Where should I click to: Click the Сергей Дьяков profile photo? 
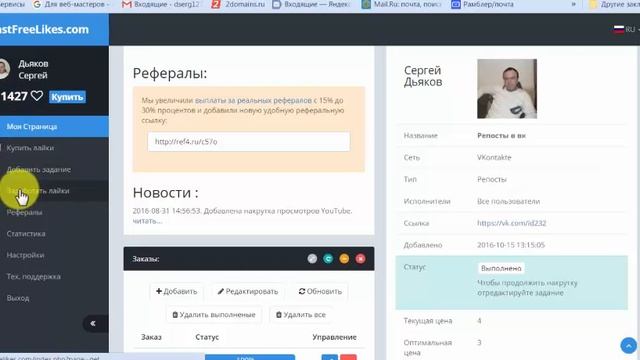507,89
